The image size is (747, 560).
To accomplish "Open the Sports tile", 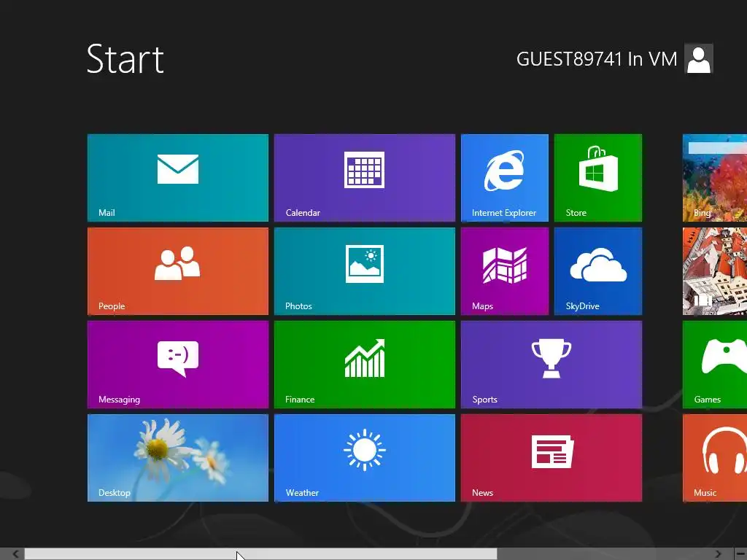I will click(551, 365).
